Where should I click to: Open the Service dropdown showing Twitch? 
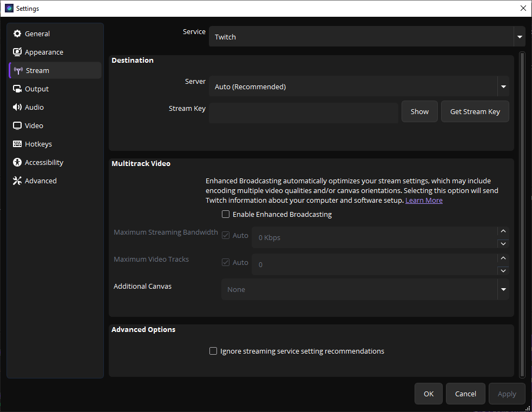point(367,37)
